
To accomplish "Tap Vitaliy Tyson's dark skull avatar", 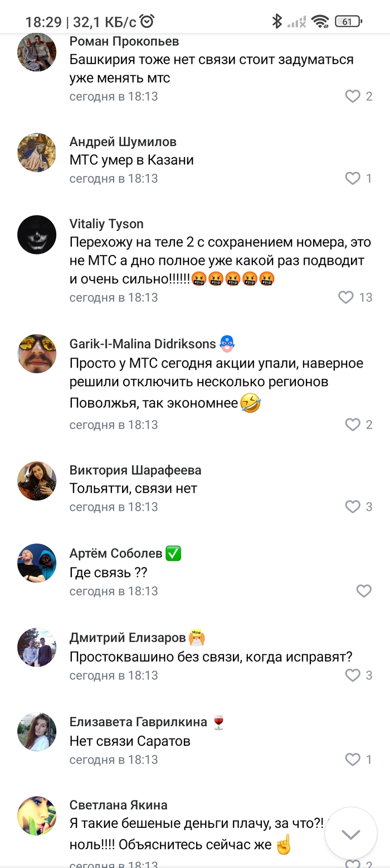I will pyautogui.click(x=37, y=235).
